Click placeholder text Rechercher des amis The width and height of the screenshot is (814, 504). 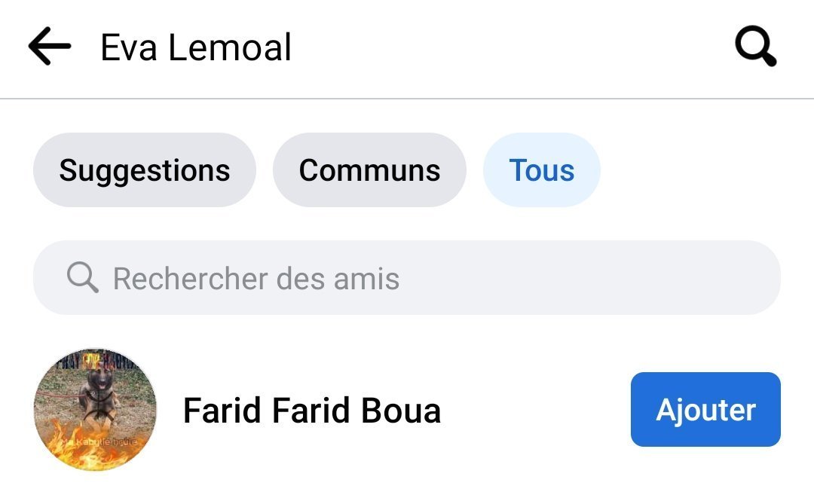click(x=256, y=279)
